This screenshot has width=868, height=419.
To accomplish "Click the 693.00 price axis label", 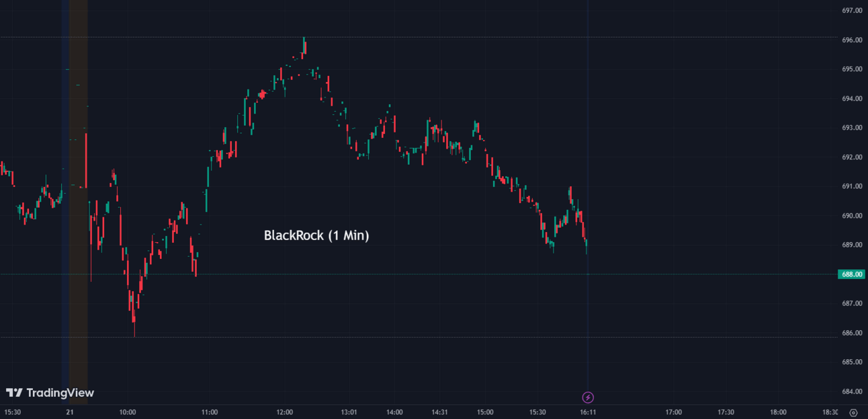I will pyautogui.click(x=852, y=128).
